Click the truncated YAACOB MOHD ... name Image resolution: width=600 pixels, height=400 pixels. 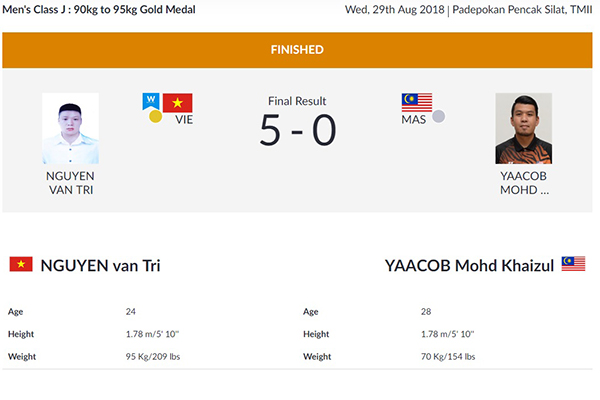[x=524, y=183]
